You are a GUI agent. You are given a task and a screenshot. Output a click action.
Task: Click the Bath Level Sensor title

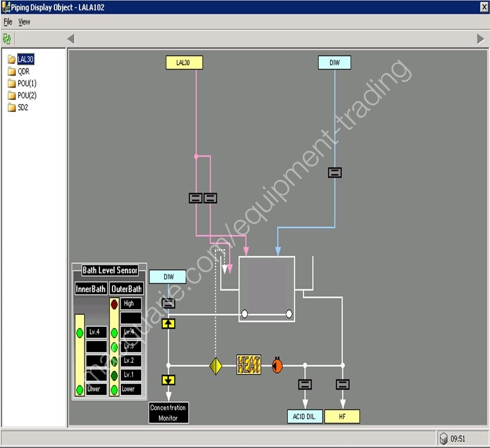coord(110,270)
